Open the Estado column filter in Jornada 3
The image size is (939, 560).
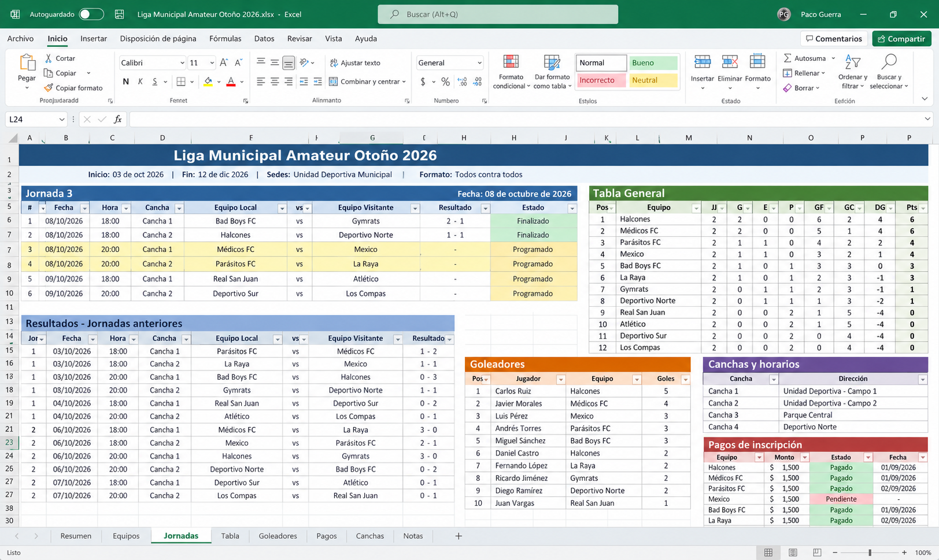click(572, 208)
